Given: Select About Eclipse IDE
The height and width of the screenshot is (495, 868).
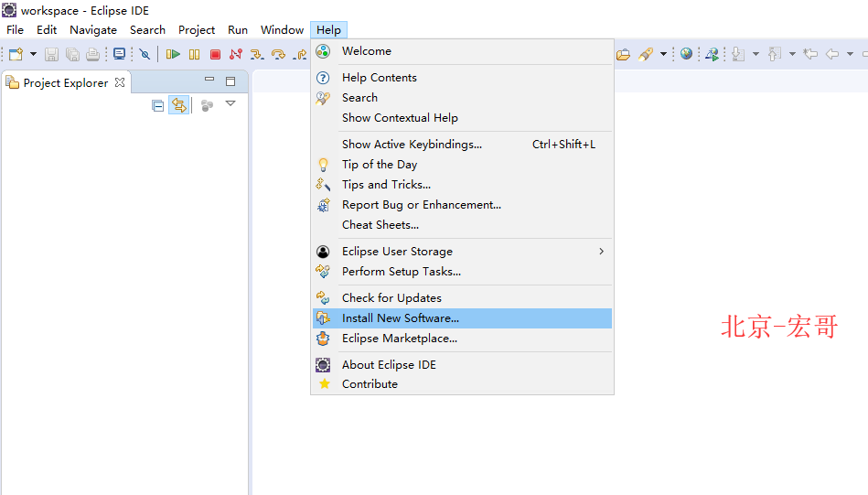Looking at the screenshot, I should pos(462,365).
